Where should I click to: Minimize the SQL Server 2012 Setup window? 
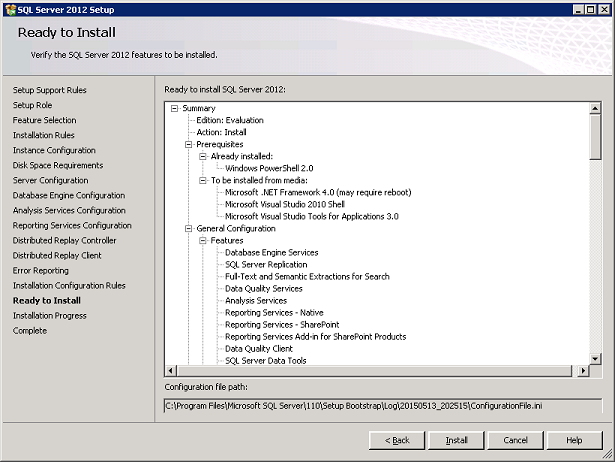[578, 10]
